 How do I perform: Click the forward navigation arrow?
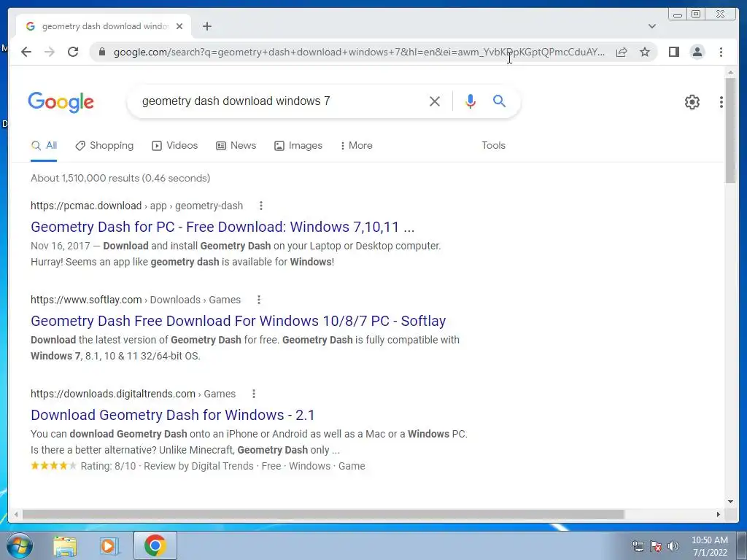click(x=50, y=52)
